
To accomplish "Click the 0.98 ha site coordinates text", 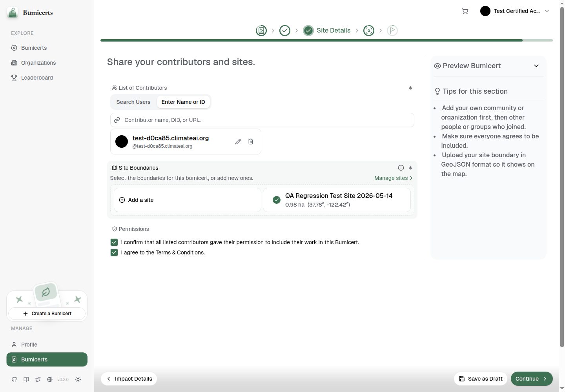I will (x=317, y=205).
